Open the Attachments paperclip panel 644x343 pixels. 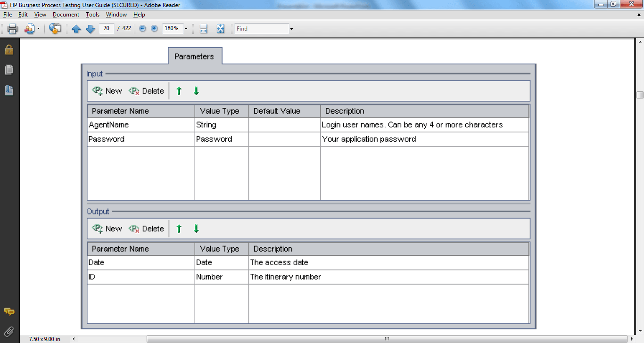[9, 331]
